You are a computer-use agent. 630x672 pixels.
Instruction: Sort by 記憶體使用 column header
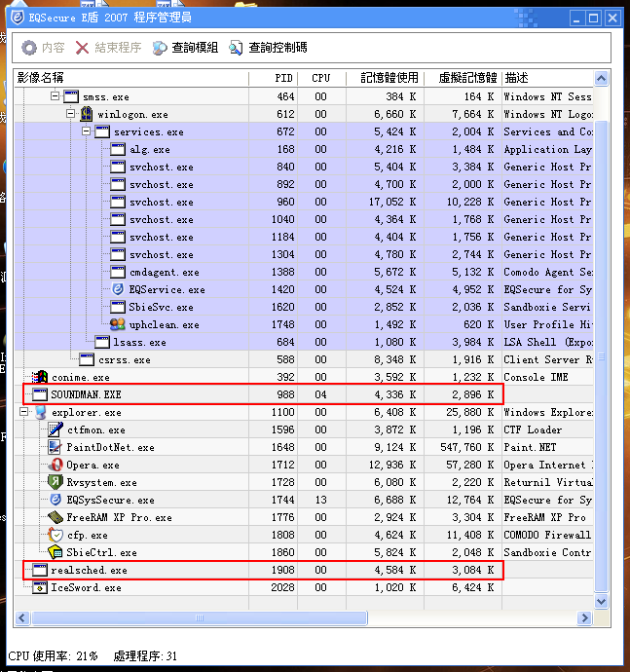point(385,78)
